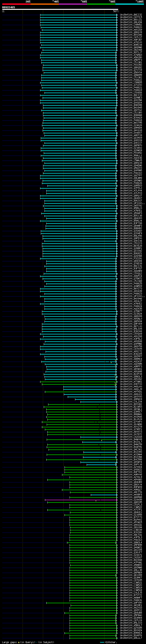Click the cyan ~100% identity legend segment
The image size is (146, 644).
click(130, 4)
